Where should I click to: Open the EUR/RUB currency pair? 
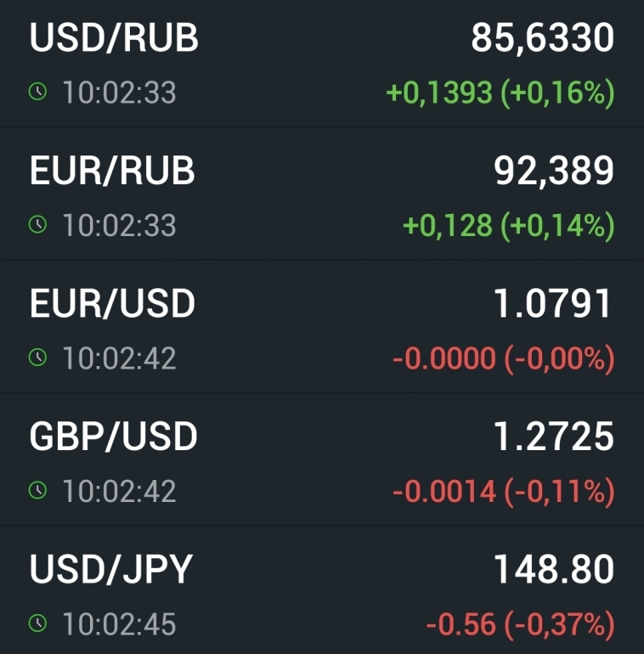point(112,172)
